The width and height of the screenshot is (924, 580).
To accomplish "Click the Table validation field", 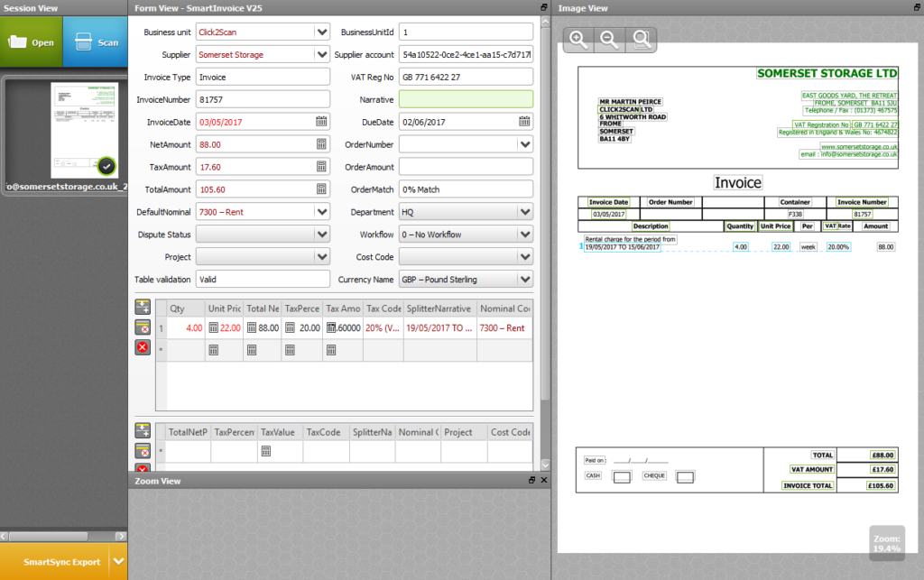I will 263,279.
